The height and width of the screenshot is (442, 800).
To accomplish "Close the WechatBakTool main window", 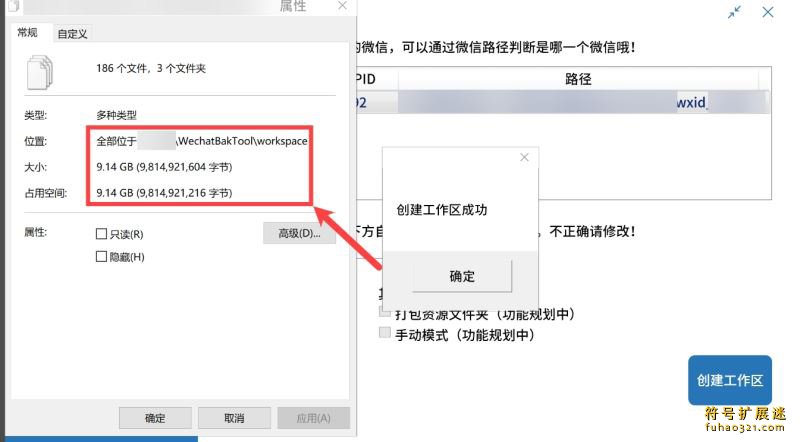I will (x=768, y=12).
